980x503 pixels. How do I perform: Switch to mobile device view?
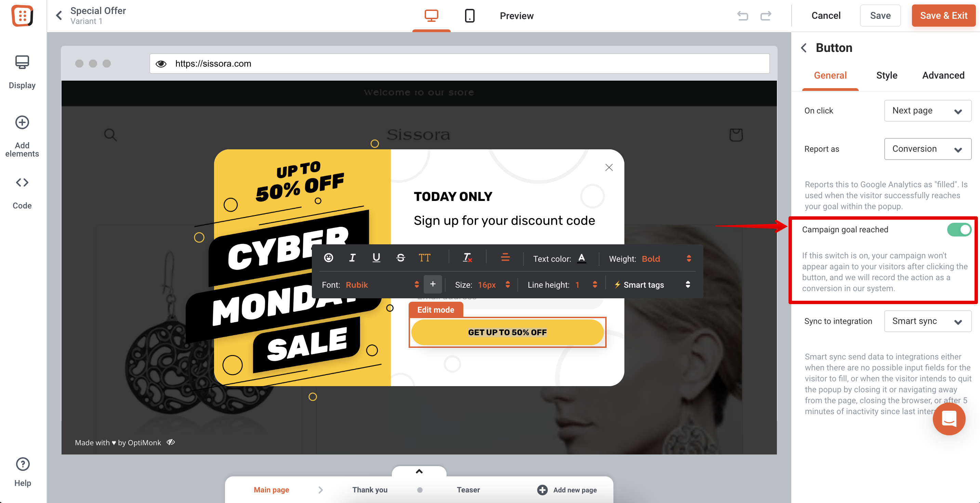[469, 16]
